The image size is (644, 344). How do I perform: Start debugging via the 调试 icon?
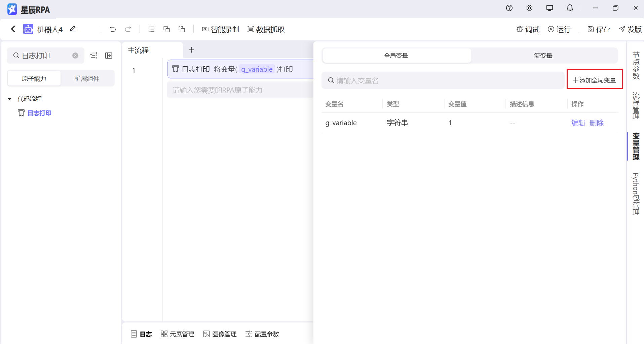point(527,29)
